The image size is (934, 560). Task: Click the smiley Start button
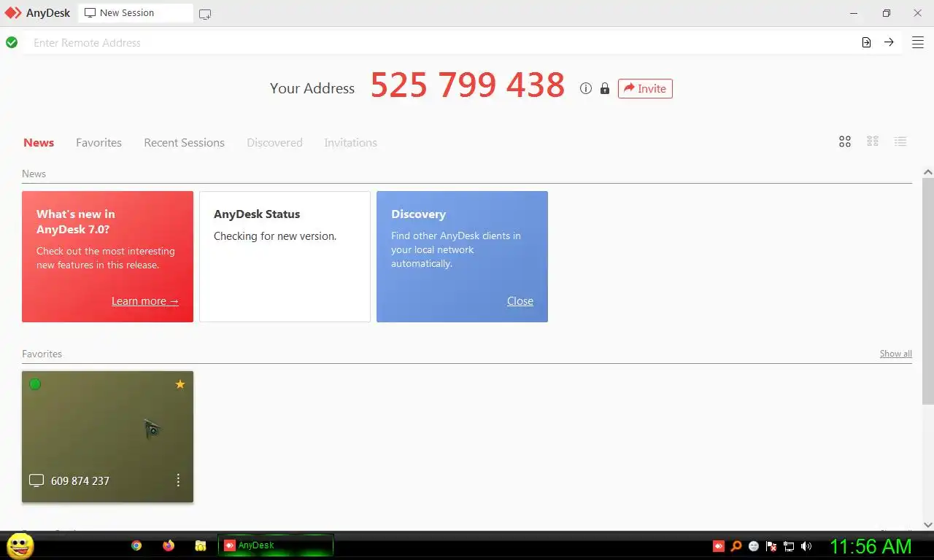tap(20, 545)
